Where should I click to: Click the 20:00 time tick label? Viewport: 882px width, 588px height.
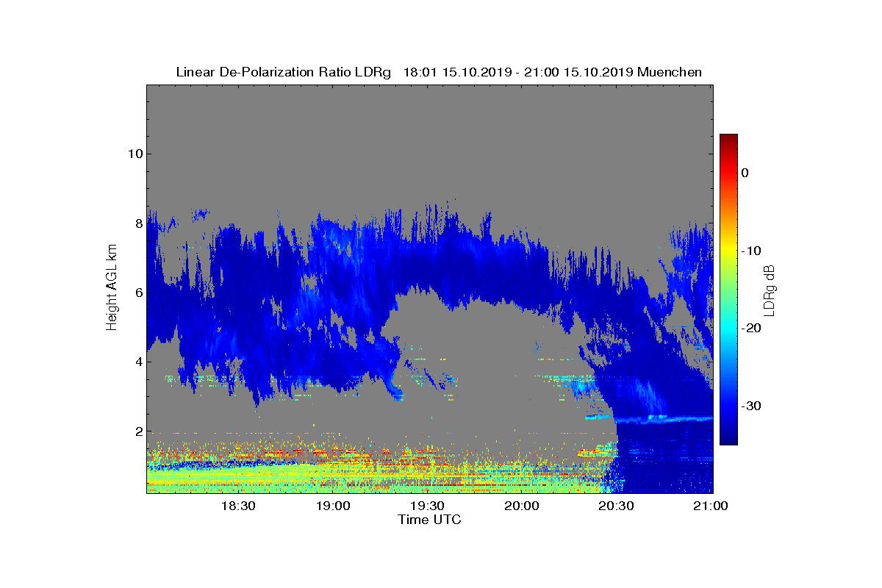click(522, 506)
